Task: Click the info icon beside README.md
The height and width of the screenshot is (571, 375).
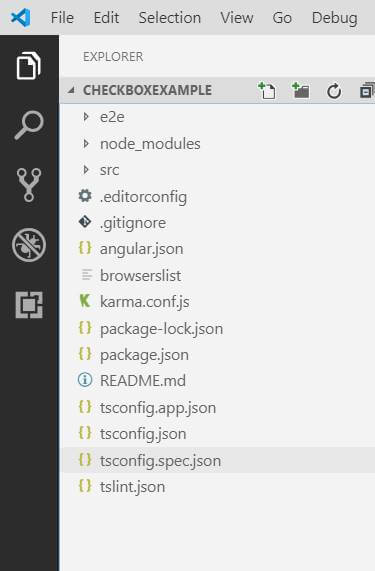Action: [x=85, y=380]
